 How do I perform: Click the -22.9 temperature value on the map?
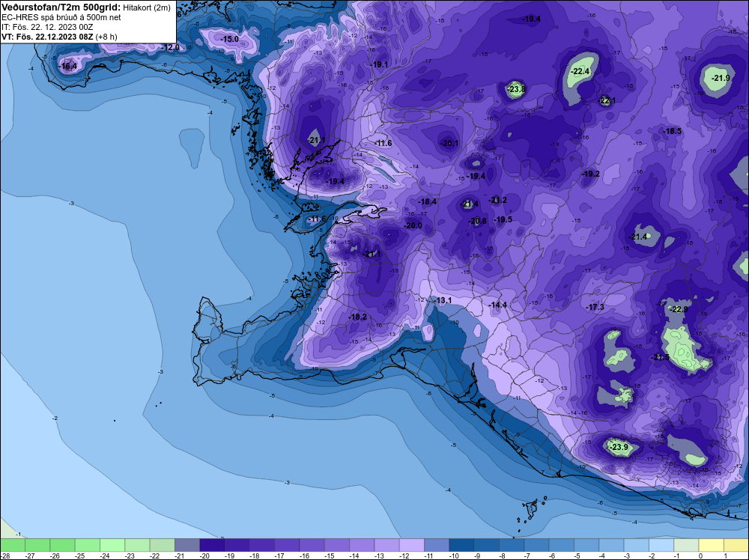click(x=679, y=309)
